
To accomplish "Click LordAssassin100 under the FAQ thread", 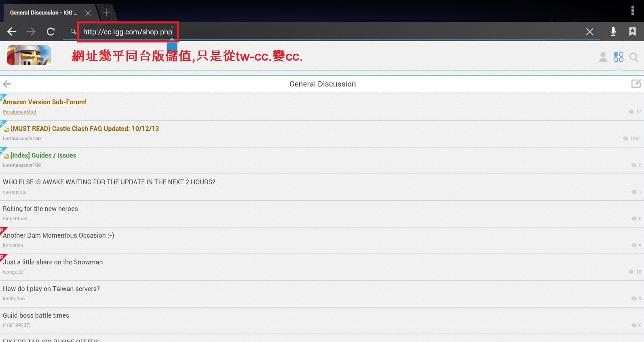I will click(x=22, y=139).
